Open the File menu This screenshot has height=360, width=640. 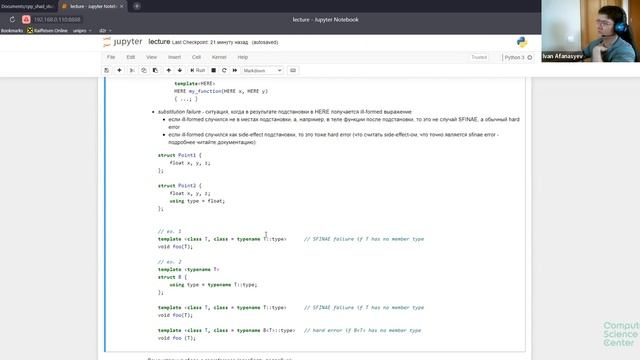(111, 57)
